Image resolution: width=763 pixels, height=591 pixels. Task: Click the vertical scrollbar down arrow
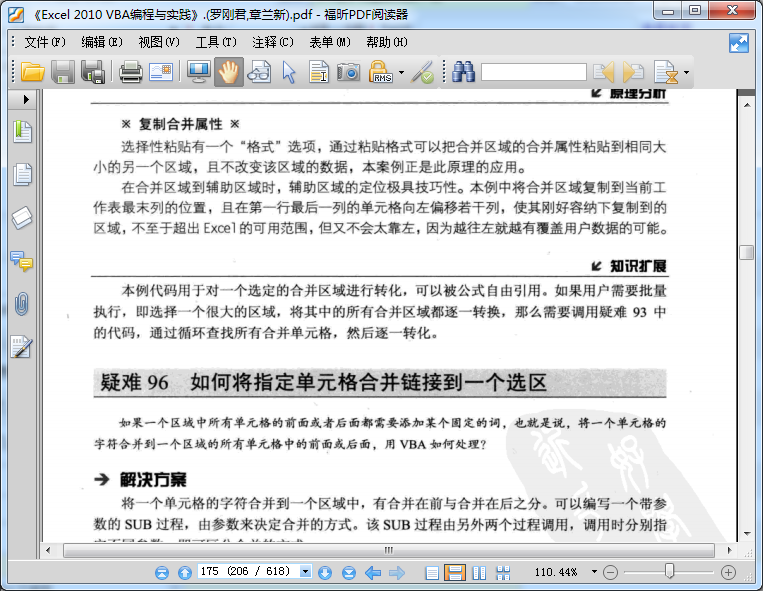747,534
